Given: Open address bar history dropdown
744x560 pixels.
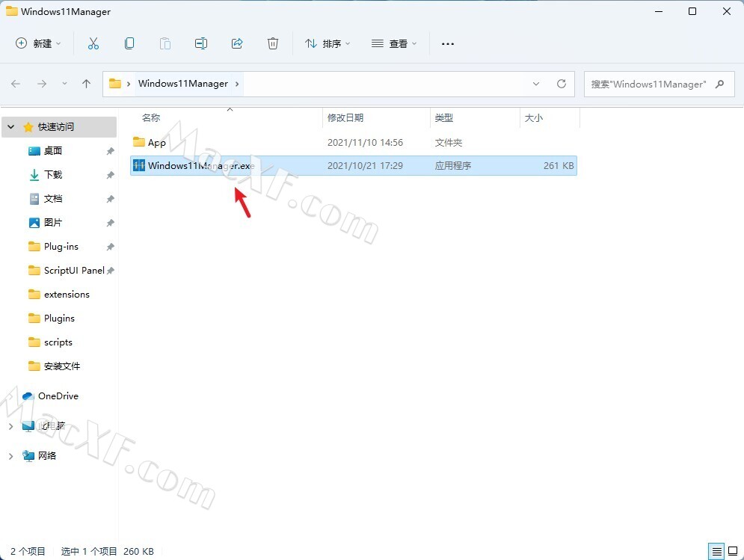Looking at the screenshot, I should pos(536,84).
